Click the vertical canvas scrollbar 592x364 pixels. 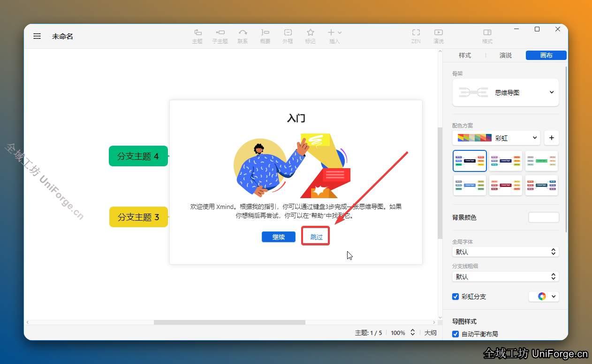[440, 183]
